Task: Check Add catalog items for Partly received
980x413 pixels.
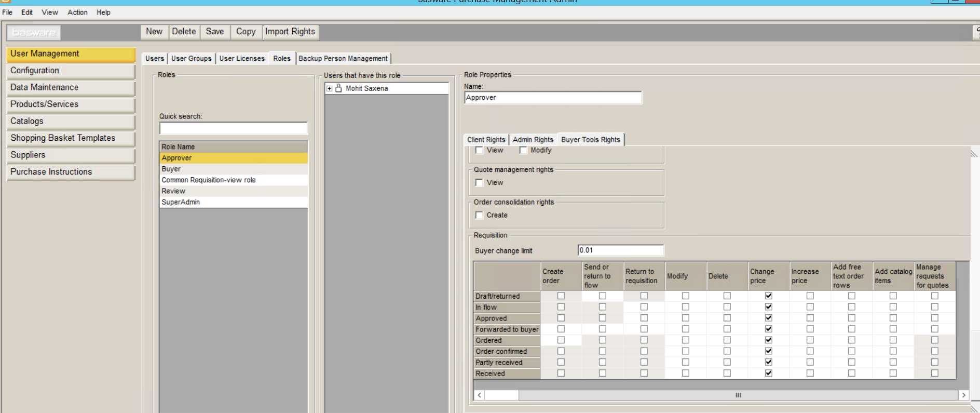Action: [x=893, y=362]
